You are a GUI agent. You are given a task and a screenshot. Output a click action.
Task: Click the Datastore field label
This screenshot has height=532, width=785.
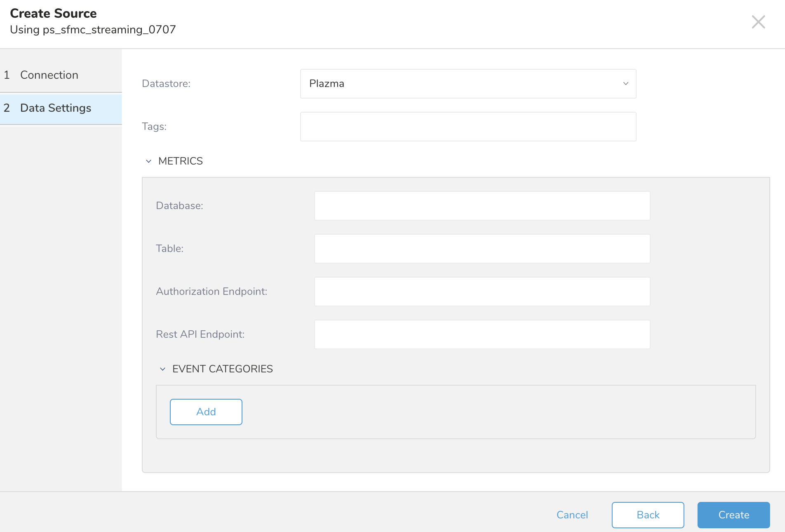166,84
